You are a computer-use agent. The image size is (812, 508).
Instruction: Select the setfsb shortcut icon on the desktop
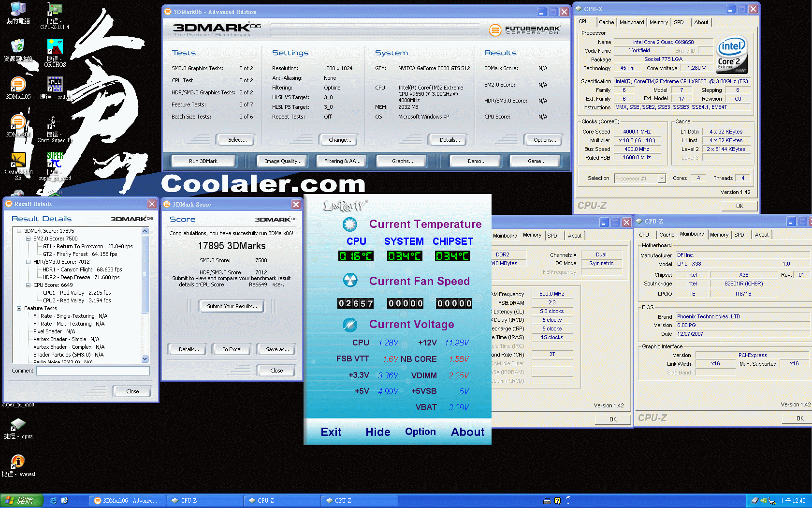(55, 88)
